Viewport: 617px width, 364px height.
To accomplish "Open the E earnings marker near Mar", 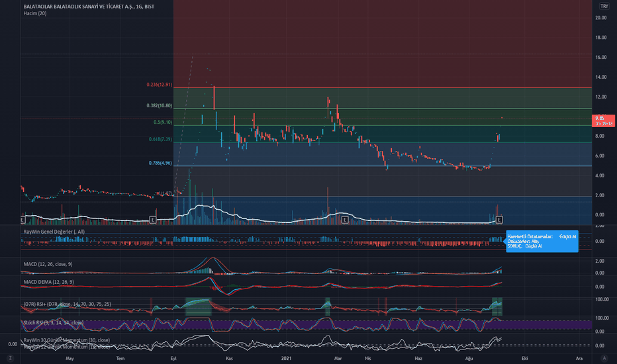I will (345, 220).
